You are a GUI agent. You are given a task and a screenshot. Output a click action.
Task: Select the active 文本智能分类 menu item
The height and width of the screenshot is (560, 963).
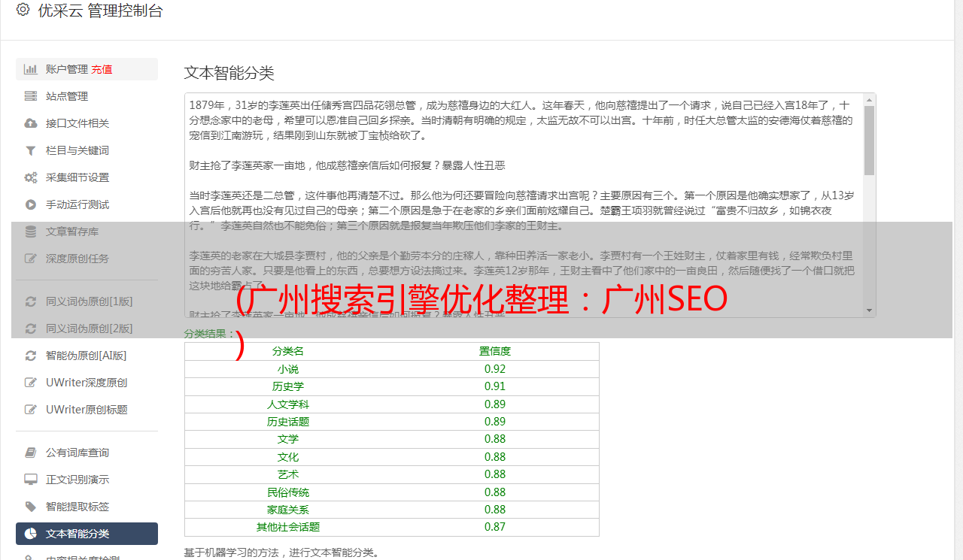tap(87, 534)
